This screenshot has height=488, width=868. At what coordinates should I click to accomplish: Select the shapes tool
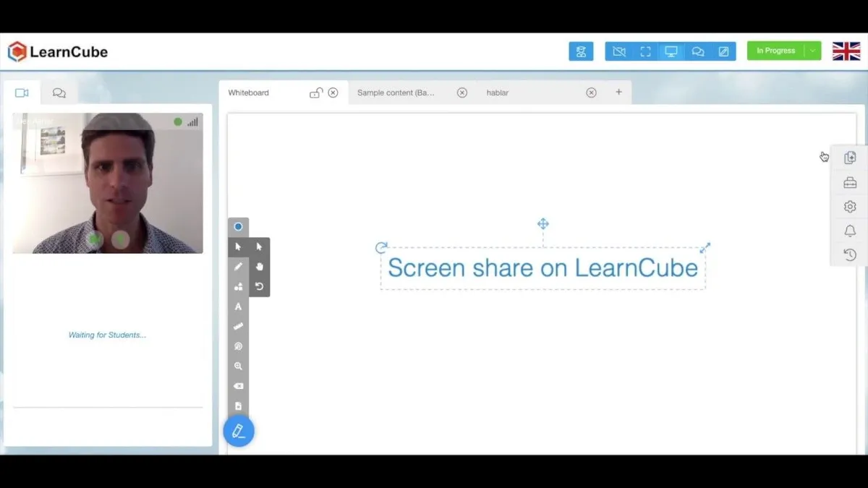238,286
